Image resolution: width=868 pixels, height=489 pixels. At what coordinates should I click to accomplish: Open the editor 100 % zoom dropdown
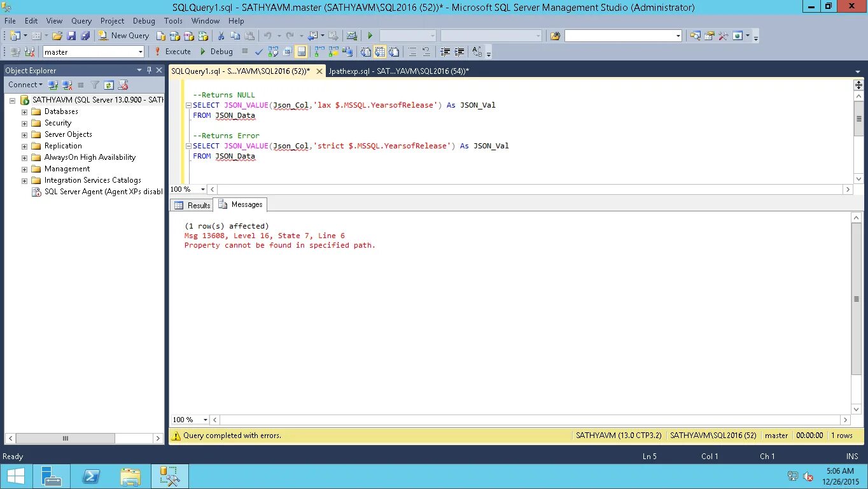(203, 189)
